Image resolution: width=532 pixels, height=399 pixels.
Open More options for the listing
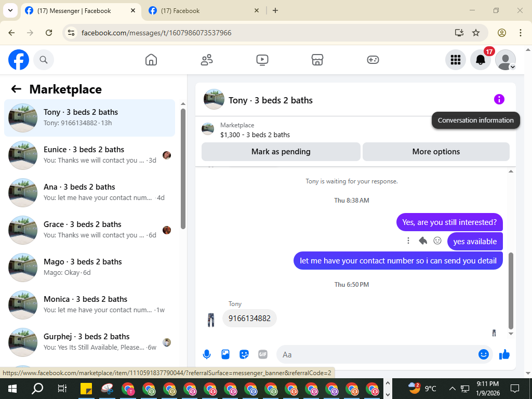436,152
